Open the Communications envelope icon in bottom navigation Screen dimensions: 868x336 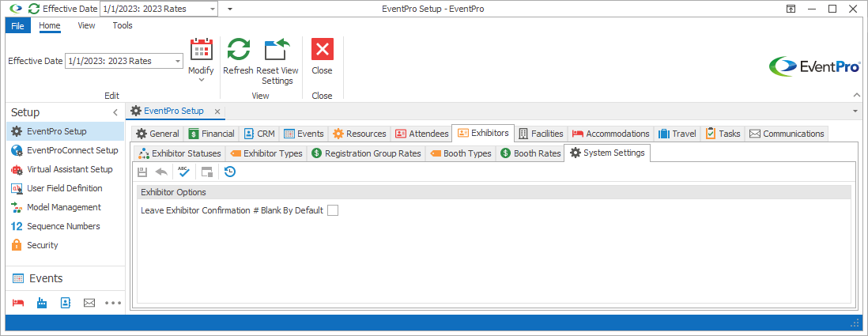coord(89,303)
